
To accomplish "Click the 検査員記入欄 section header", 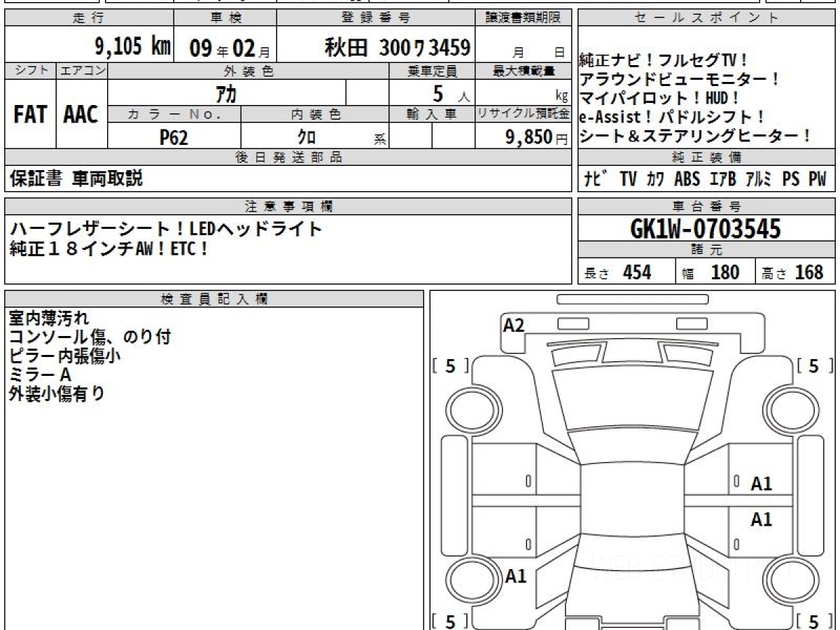I will [x=214, y=299].
